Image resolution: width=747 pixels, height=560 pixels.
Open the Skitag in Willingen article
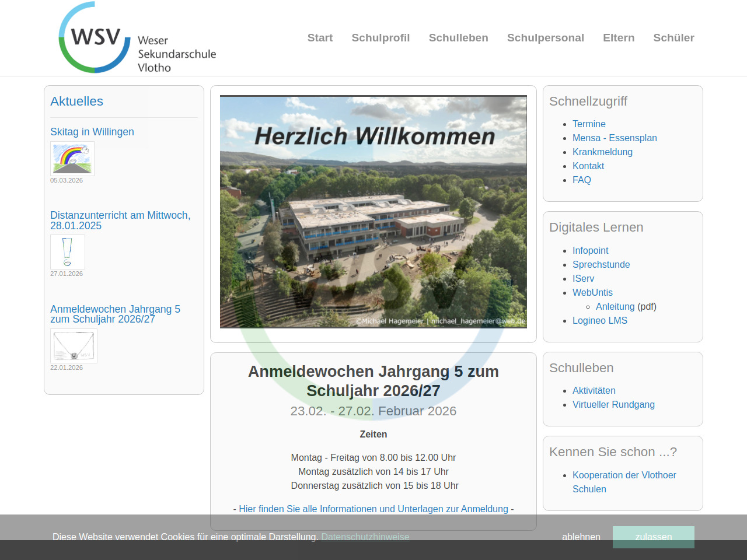click(x=92, y=132)
